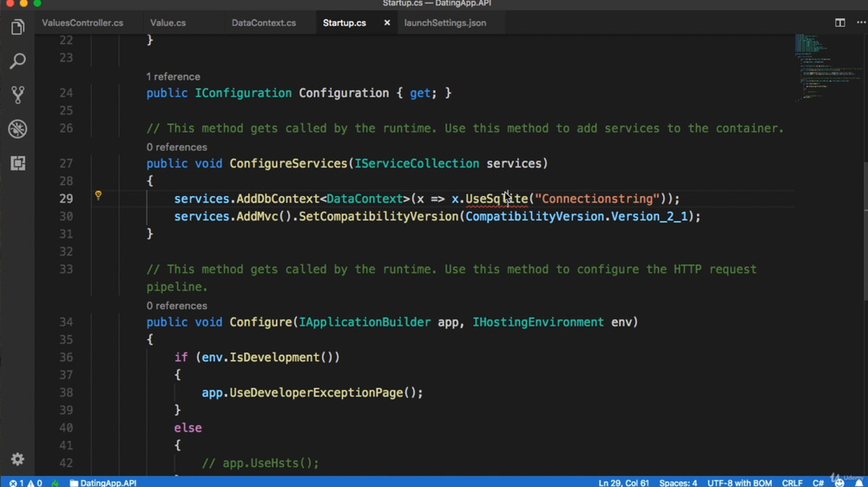This screenshot has height=487, width=868.
Task: Switch to the launchSettings.json tab
Action: pos(445,23)
